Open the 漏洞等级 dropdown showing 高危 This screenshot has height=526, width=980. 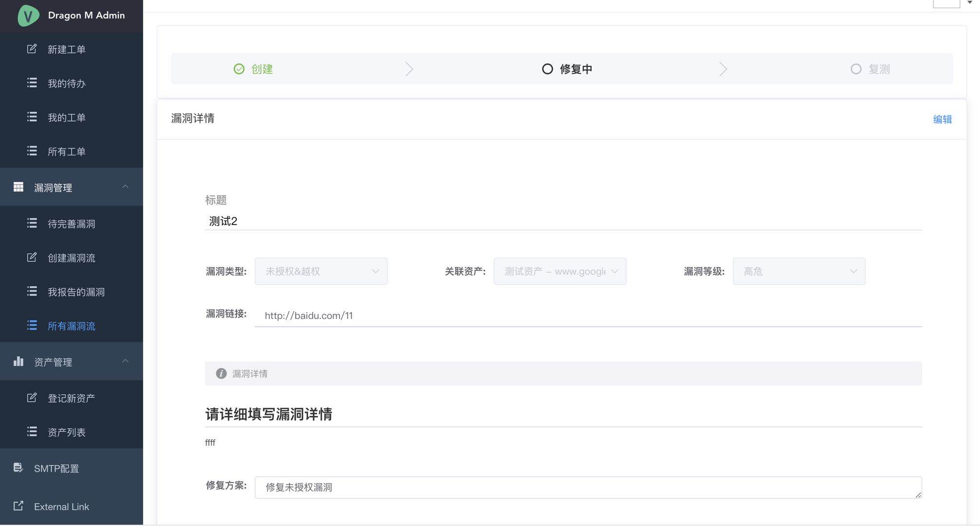(799, 271)
